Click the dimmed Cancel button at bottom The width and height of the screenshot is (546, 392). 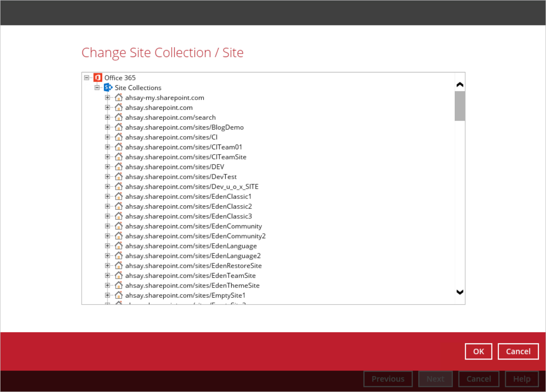pyautogui.click(x=479, y=379)
